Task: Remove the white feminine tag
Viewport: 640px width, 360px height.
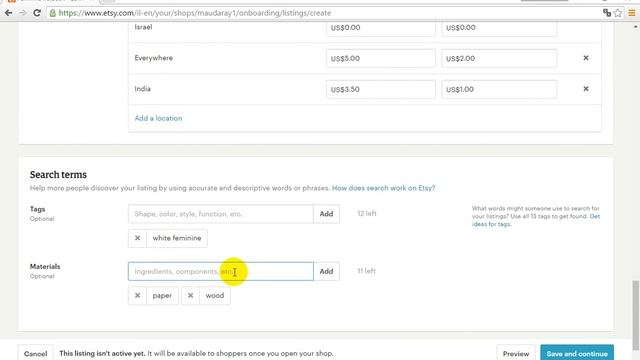Action: 138,238
